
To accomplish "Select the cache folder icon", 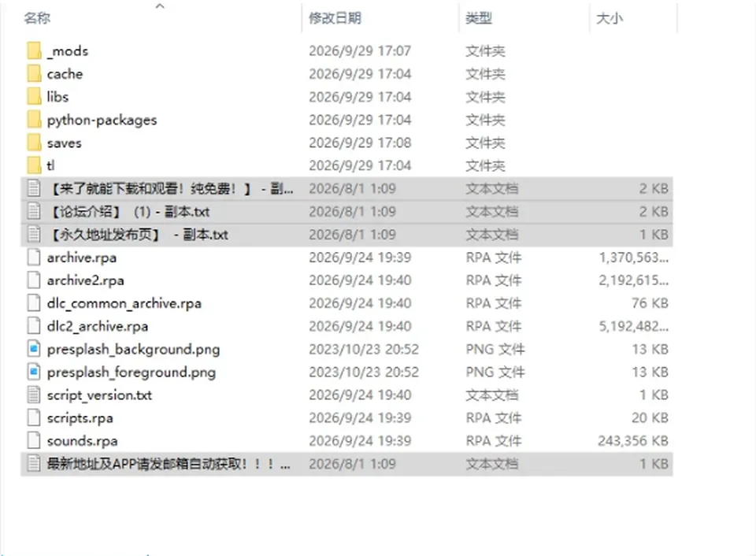I will pyautogui.click(x=34, y=74).
